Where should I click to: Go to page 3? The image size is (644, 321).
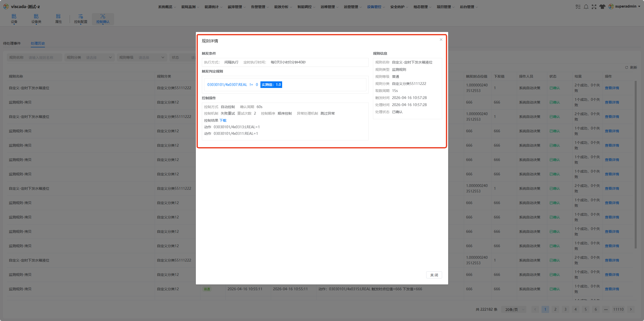(x=565, y=309)
